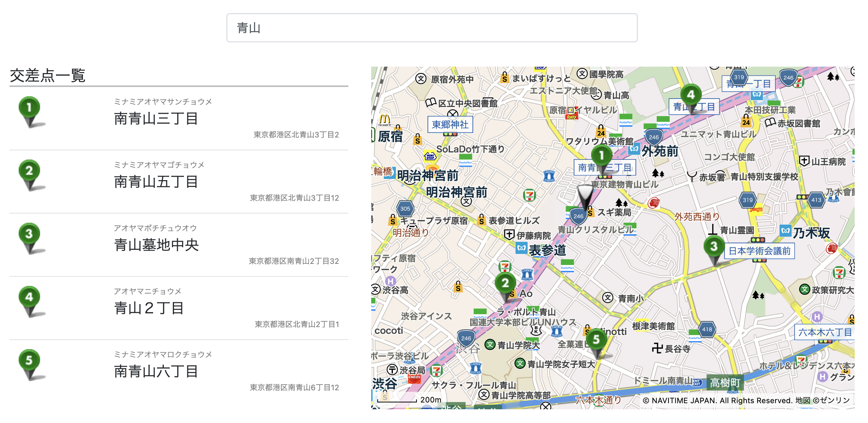
Task: Select list pin number 2 for 南青山五丁目
Action: tap(29, 175)
